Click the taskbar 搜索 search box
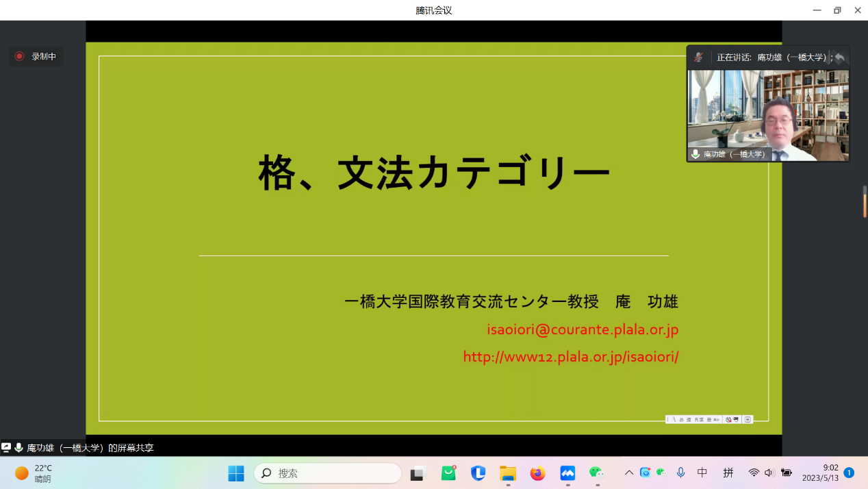Screen dimensions: 868x489 (x=328, y=473)
